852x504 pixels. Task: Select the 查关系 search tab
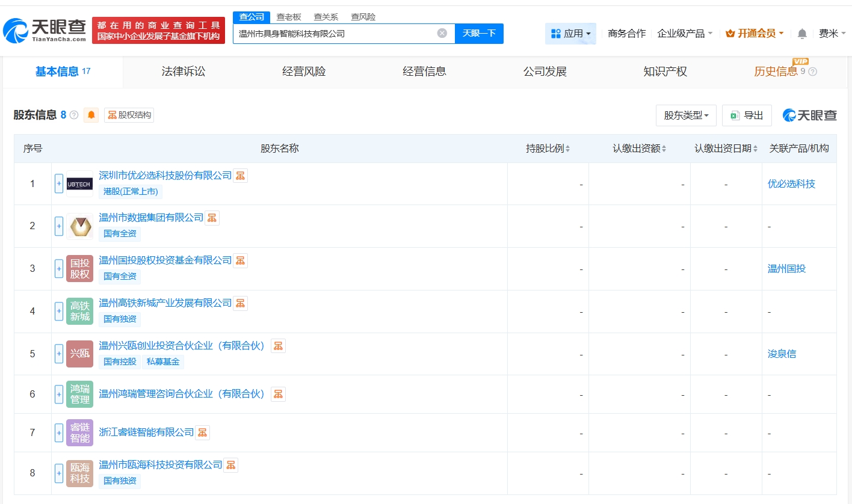326,17
